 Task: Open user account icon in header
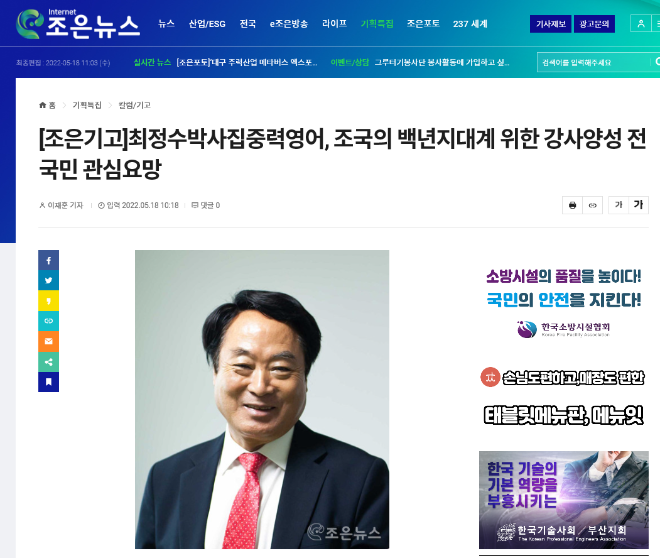(x=641, y=24)
